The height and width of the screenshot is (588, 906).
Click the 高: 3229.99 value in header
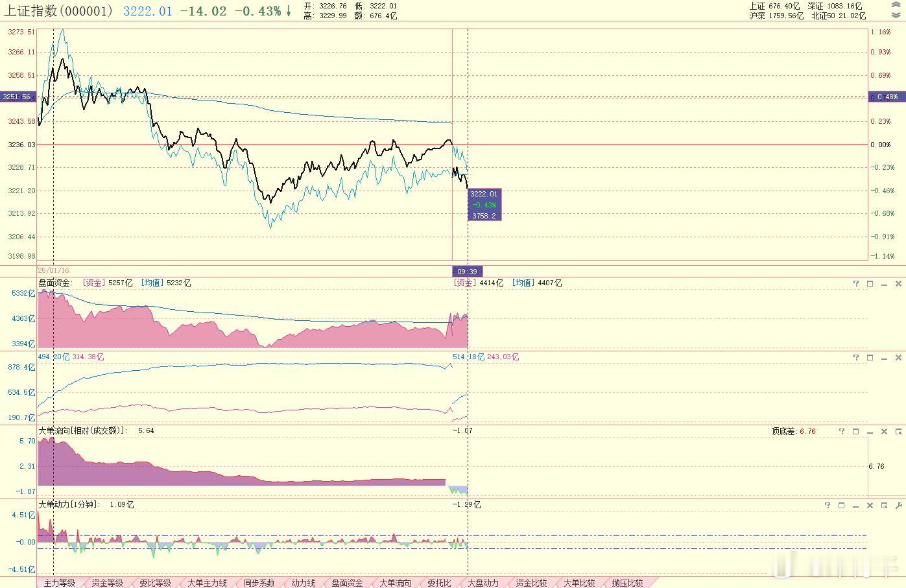tap(325, 16)
